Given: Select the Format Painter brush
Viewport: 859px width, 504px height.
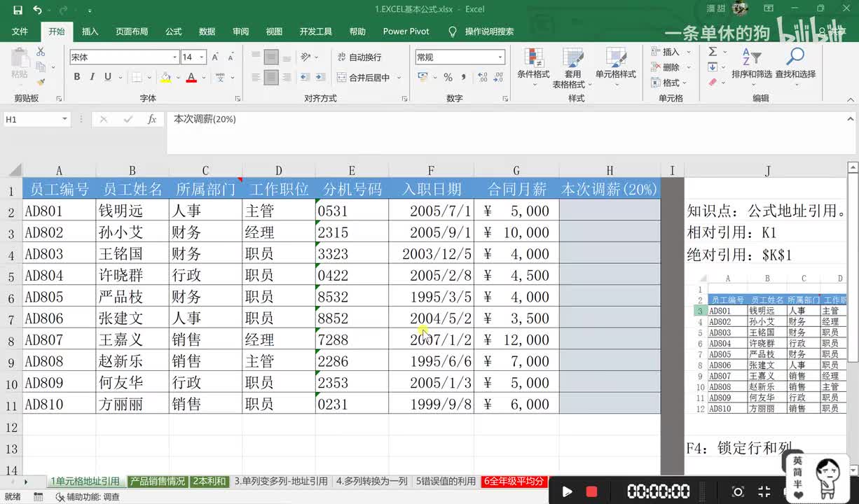Looking at the screenshot, I should 41,83.
